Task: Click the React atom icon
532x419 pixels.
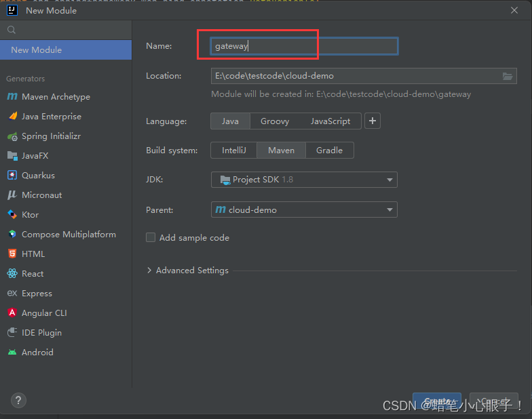Action: [x=12, y=274]
